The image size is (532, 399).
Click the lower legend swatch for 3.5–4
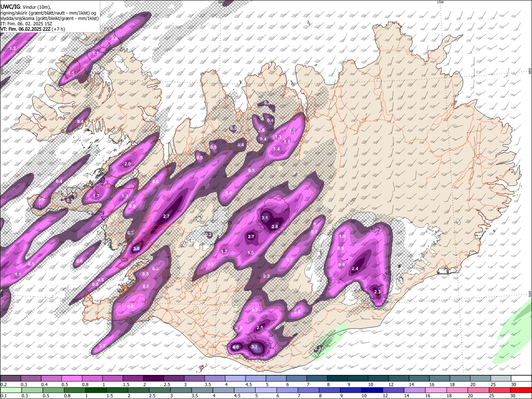202,390
